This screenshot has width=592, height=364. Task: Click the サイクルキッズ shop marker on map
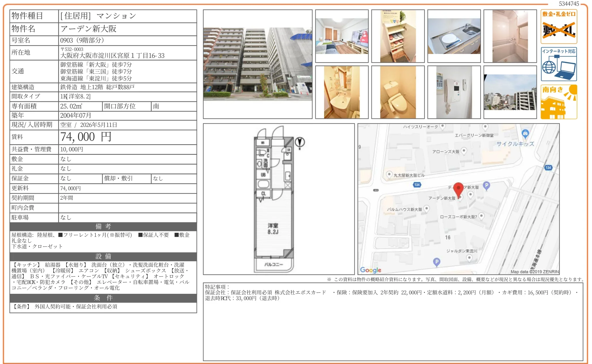point(525,133)
